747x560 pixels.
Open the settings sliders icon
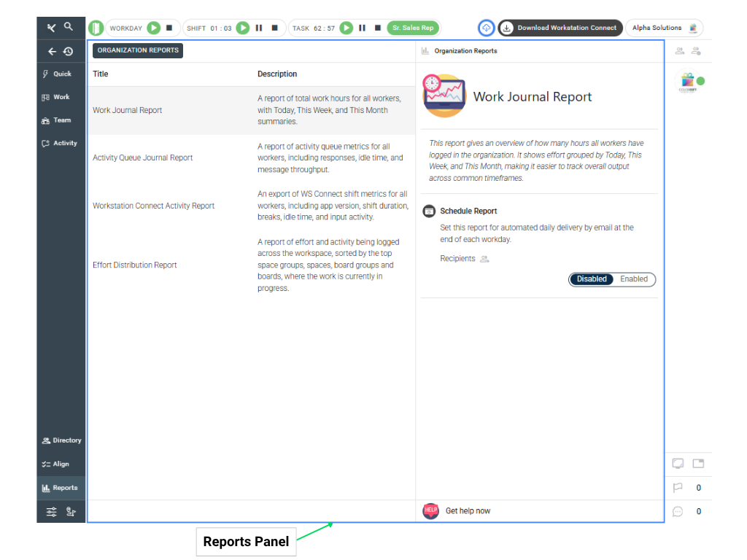coord(51,512)
